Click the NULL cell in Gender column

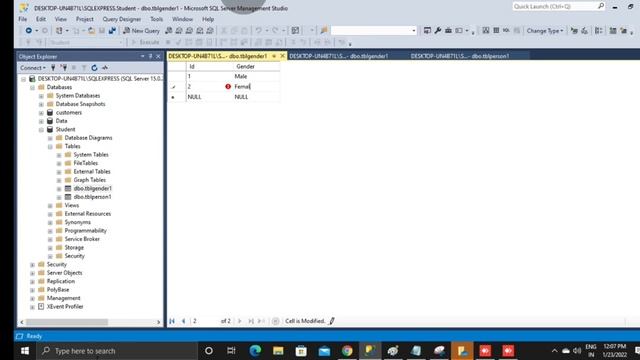(257, 97)
